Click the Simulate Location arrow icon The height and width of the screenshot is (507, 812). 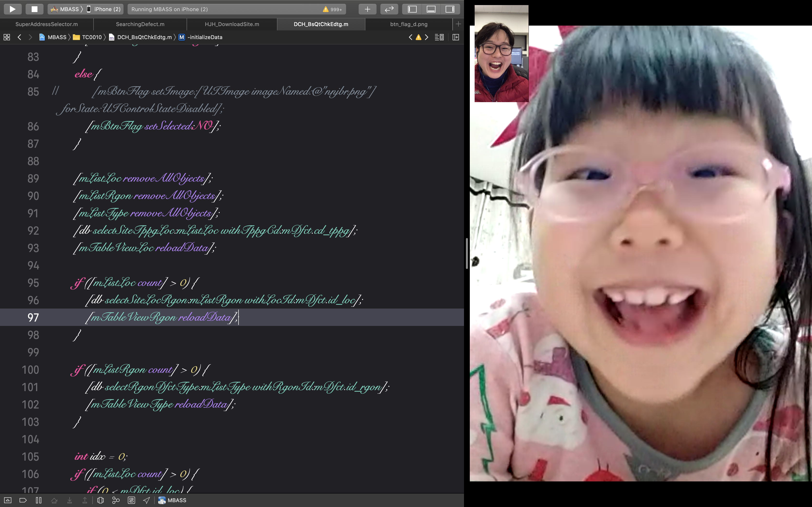pos(147,500)
